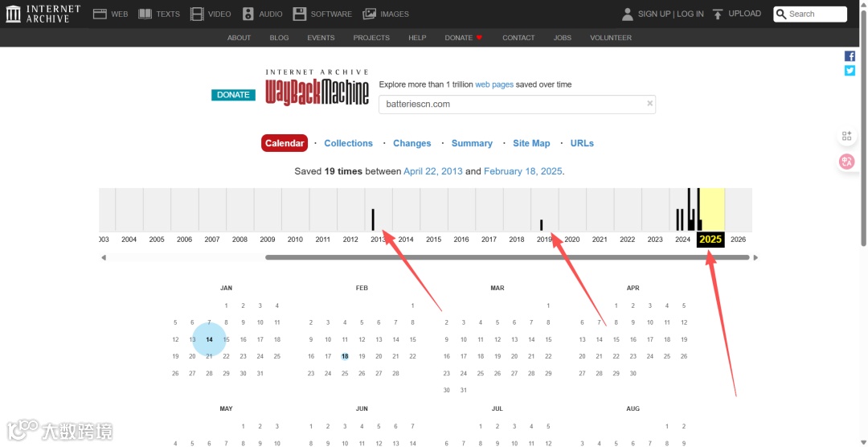This screenshot has width=868, height=447.
Task: Click the left arrow of the timeline scrollbar
Action: pos(104,257)
